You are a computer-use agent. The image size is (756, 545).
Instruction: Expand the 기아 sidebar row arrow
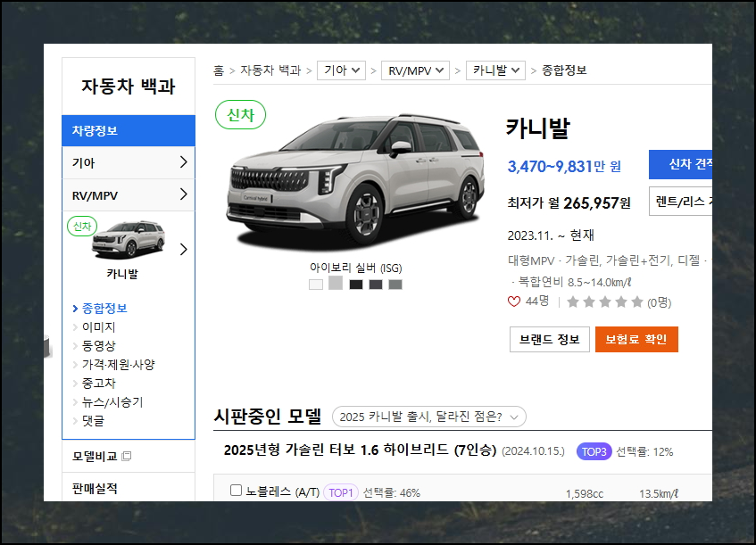pyautogui.click(x=183, y=162)
